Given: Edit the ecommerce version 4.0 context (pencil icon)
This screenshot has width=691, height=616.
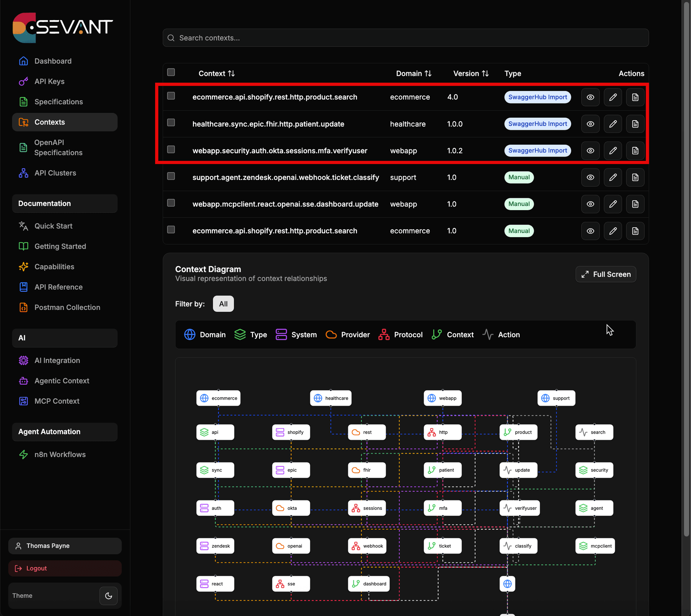Looking at the screenshot, I should tap(613, 97).
